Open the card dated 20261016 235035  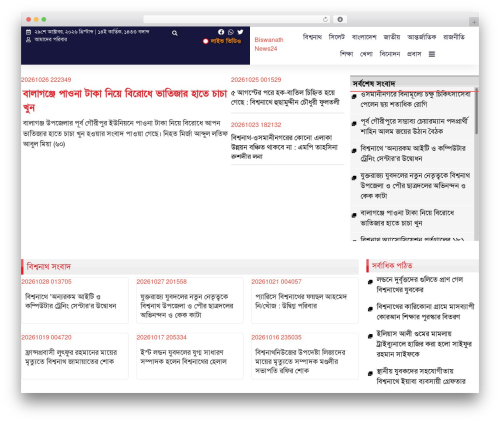pyautogui.click(x=305, y=356)
